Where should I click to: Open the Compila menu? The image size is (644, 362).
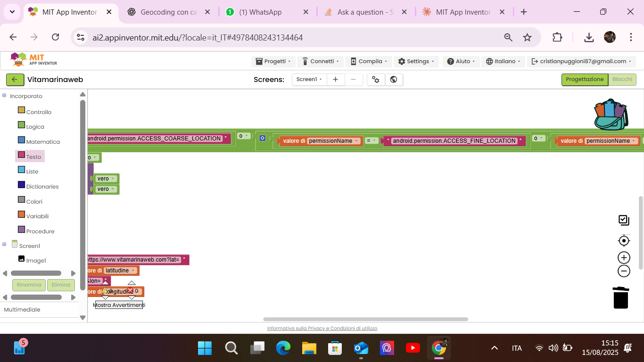(368, 61)
